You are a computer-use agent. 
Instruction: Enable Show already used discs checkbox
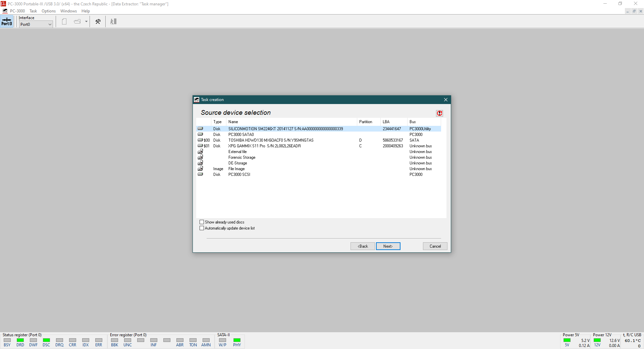tap(202, 222)
